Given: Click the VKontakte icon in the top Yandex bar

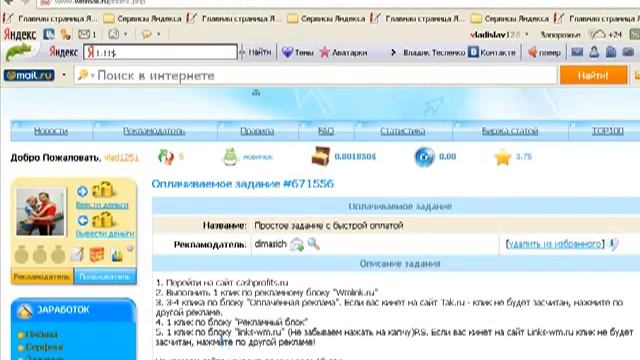Looking at the screenshot, I should point(49,34).
